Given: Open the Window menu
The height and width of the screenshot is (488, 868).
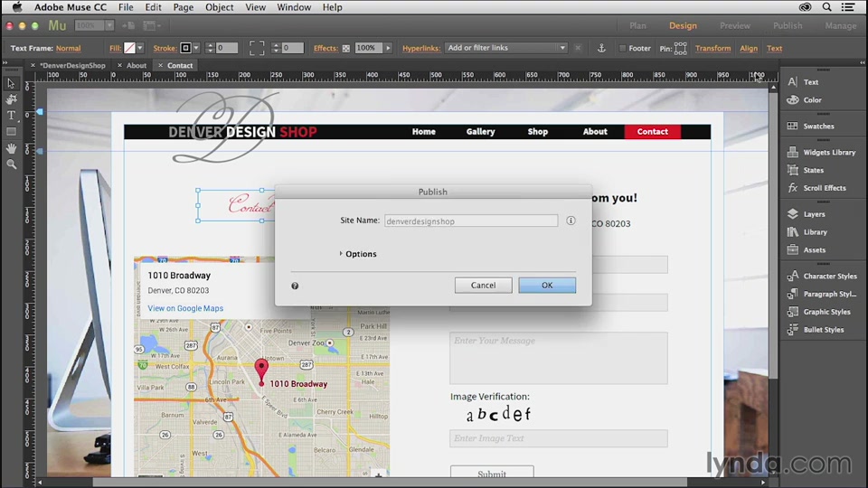Looking at the screenshot, I should tap(294, 7).
